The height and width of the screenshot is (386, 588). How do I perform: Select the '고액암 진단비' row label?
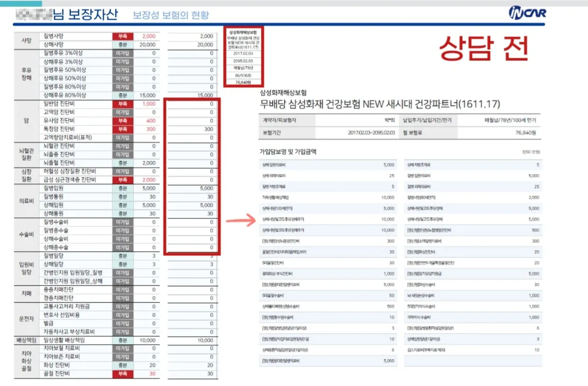click(59, 112)
